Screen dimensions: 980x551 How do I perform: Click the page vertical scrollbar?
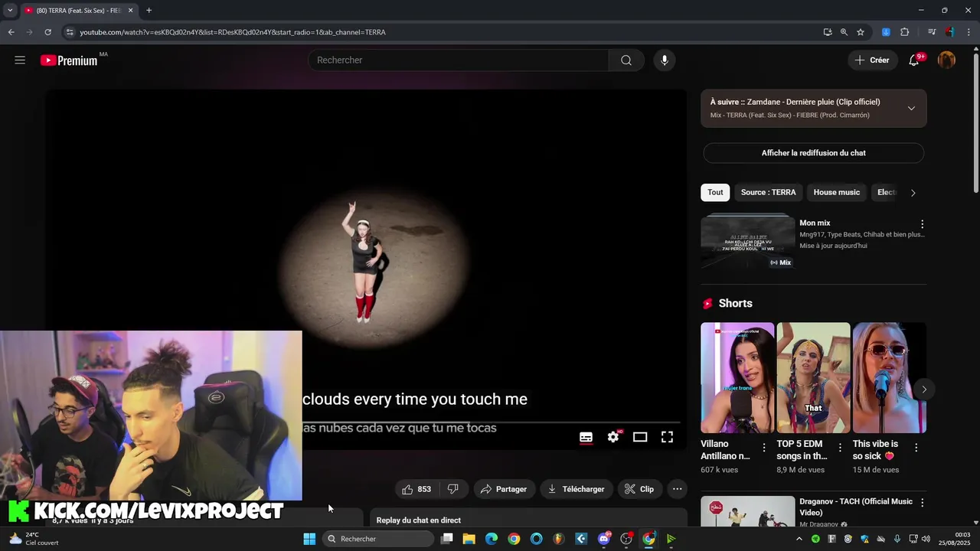pyautogui.click(x=975, y=122)
